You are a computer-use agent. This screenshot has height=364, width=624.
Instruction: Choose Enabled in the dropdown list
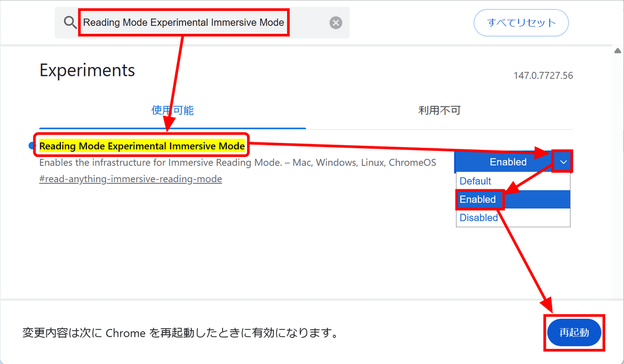click(x=513, y=199)
